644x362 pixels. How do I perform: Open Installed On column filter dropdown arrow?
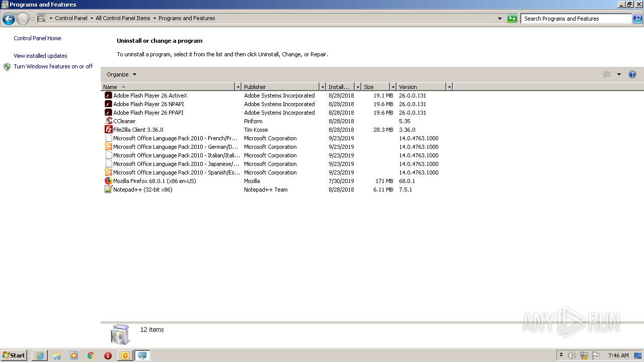[x=358, y=87]
